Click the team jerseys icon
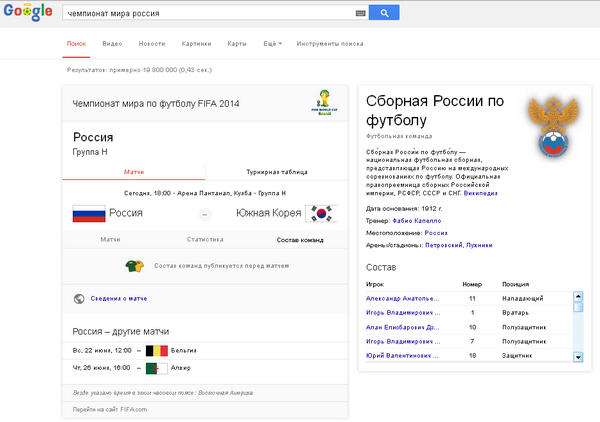The height and width of the screenshot is (422, 600). [x=135, y=266]
